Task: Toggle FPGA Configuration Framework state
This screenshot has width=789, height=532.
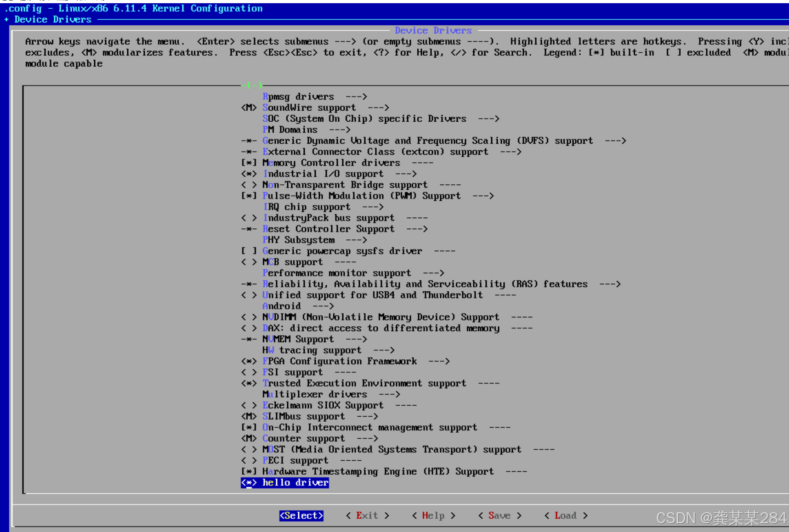Action: pos(249,361)
